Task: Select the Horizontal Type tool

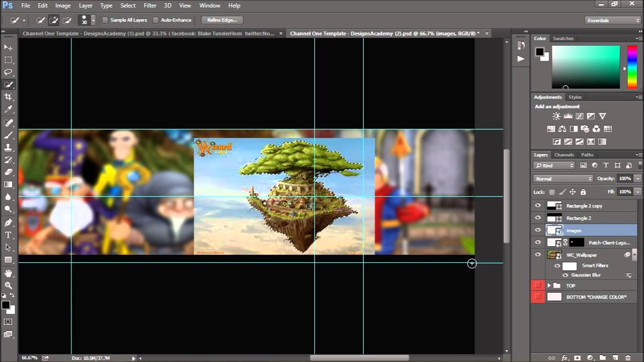Action: (9, 235)
